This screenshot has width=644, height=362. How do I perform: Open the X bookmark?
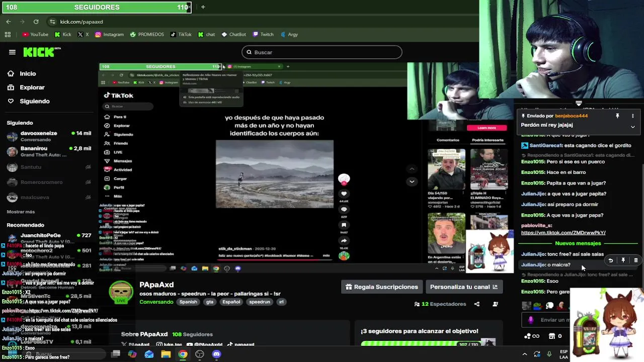coord(83,34)
